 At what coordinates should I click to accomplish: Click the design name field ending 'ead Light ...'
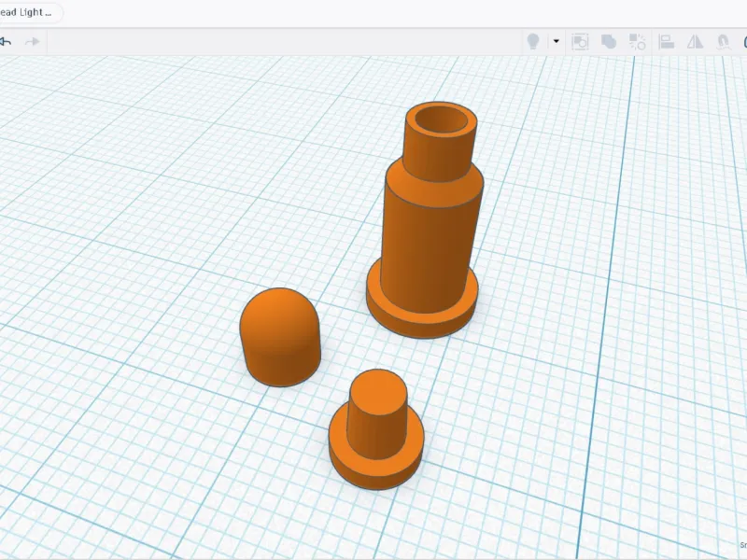click(x=30, y=12)
